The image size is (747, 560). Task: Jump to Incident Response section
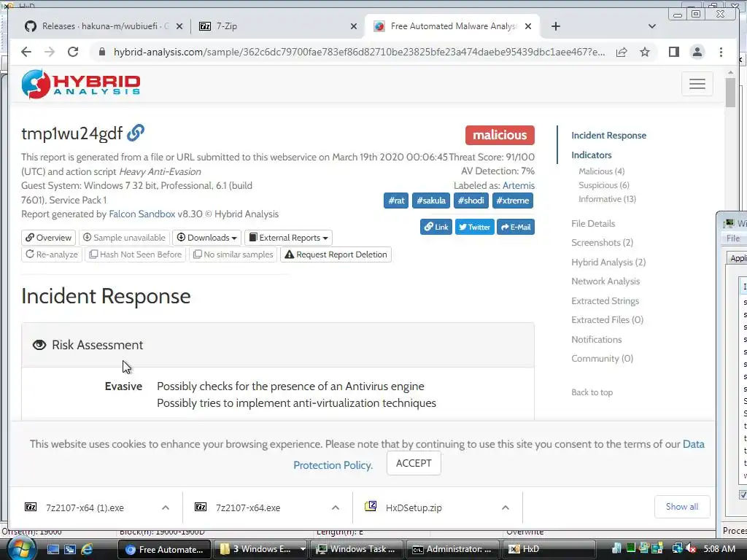point(608,136)
